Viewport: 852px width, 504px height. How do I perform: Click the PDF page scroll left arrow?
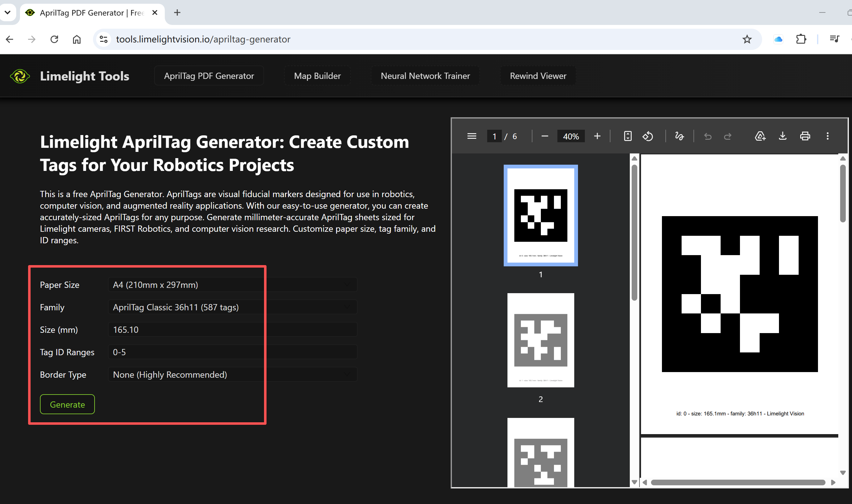click(644, 482)
